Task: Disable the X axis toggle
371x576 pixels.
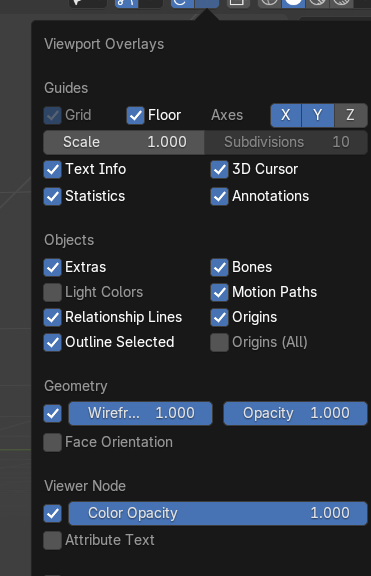Action: [286, 115]
